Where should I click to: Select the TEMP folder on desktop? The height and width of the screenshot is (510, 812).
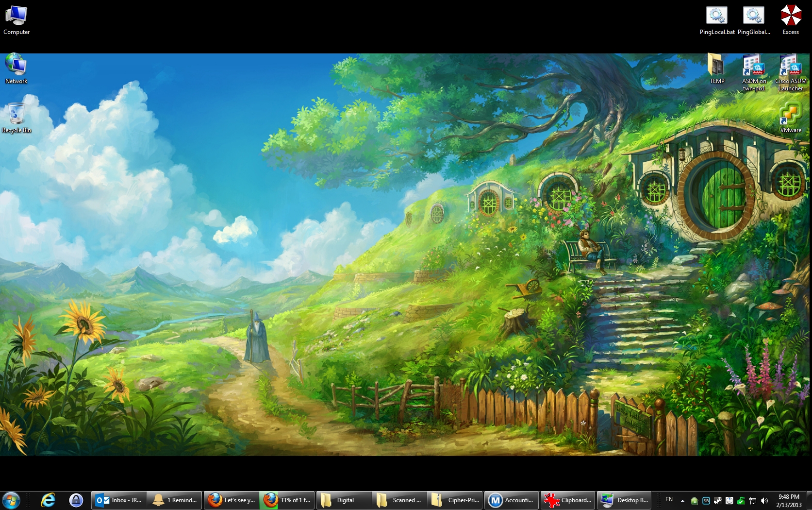click(x=717, y=69)
